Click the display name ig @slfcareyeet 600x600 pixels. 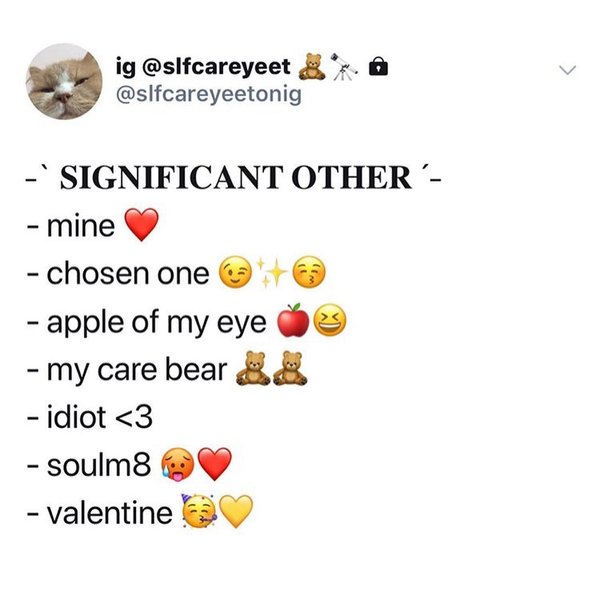204,67
